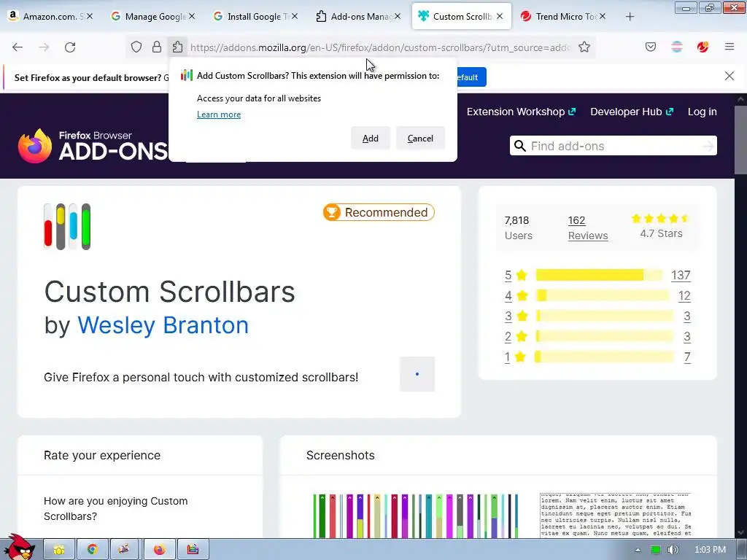Click Cancel in the permission prompt
The height and width of the screenshot is (560, 747).
click(x=420, y=138)
